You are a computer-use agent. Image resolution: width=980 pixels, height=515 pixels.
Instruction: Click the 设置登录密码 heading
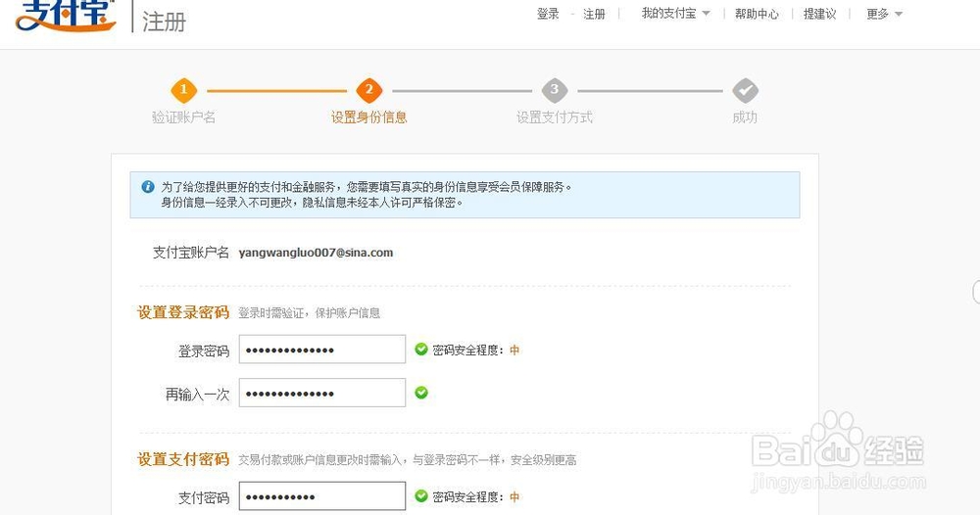(183, 312)
